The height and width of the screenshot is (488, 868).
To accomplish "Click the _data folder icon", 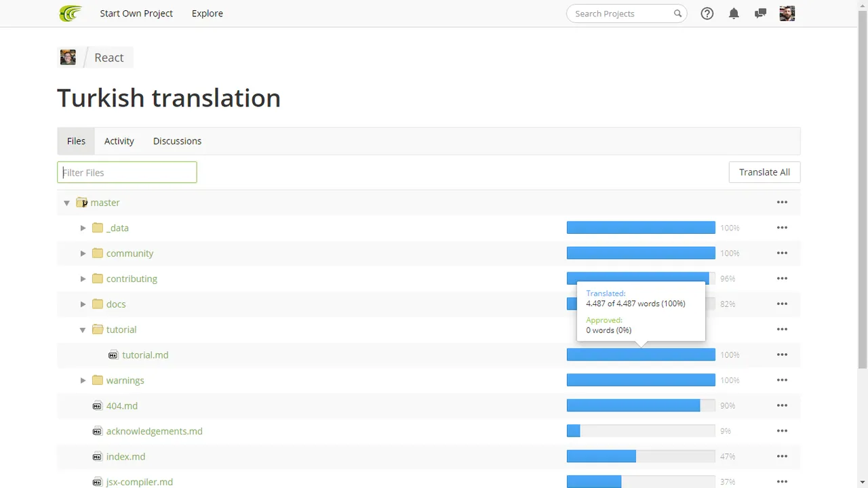I will [98, 228].
